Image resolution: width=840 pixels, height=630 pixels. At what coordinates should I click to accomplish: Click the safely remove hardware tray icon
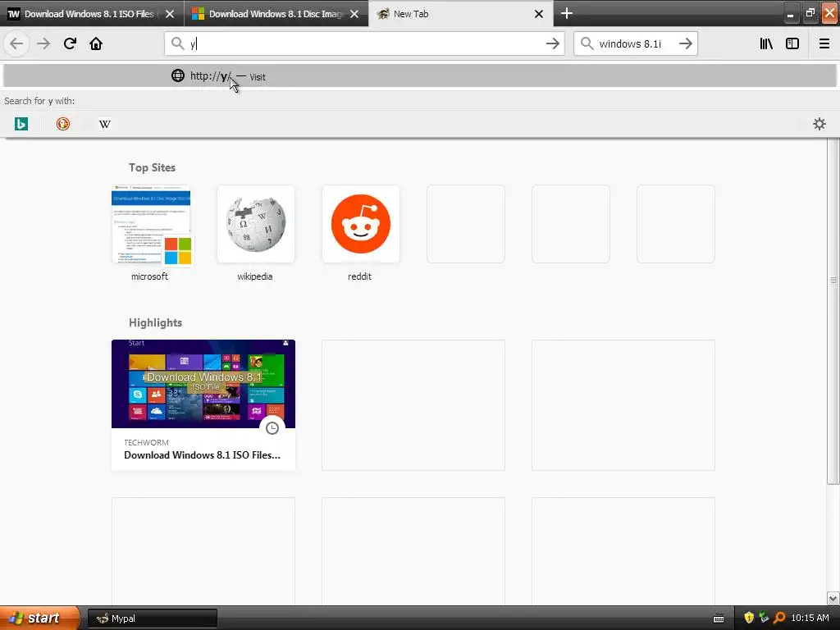click(764, 619)
